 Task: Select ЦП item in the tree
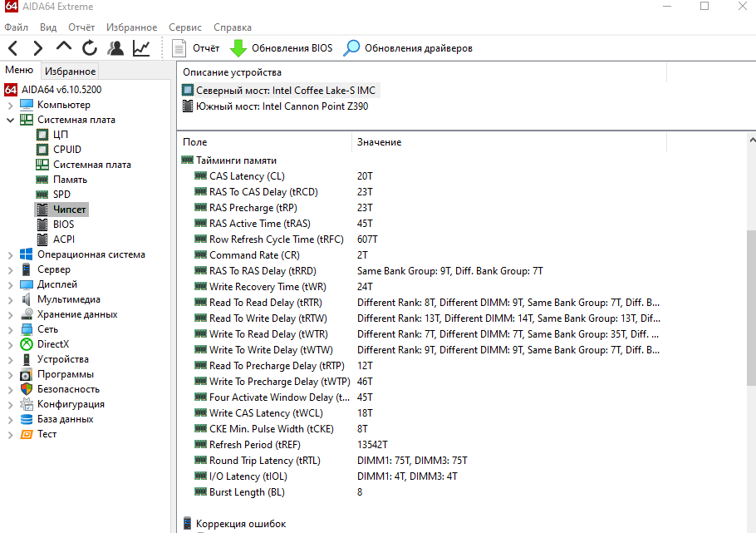52,134
